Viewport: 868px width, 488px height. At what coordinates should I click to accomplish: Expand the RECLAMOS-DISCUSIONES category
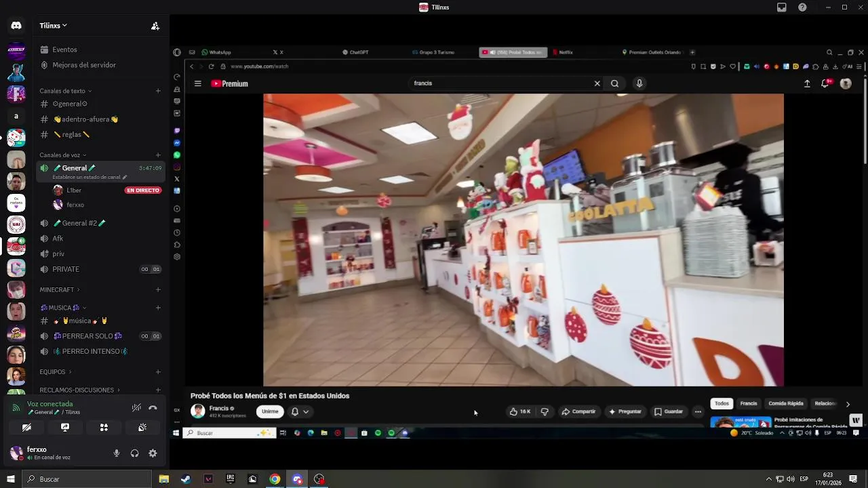79,390
